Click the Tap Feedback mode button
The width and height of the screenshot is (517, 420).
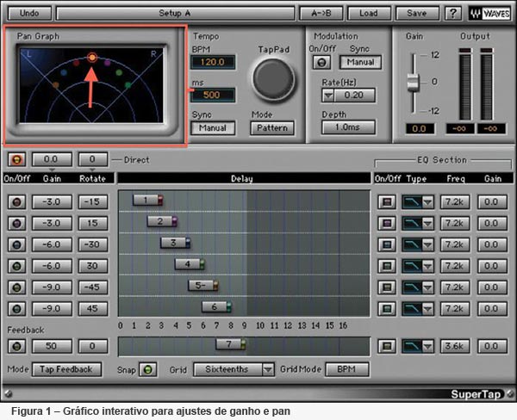(66, 369)
